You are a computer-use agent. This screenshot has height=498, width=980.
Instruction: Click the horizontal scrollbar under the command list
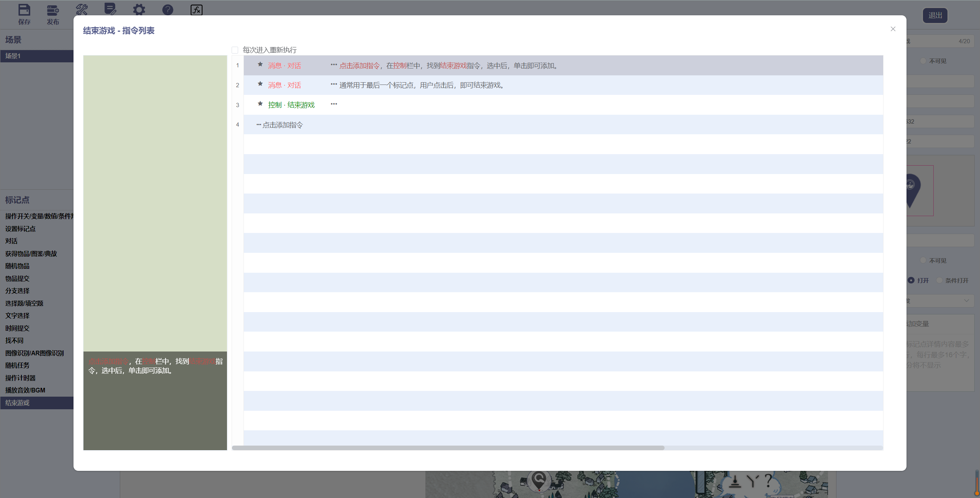click(x=448, y=448)
